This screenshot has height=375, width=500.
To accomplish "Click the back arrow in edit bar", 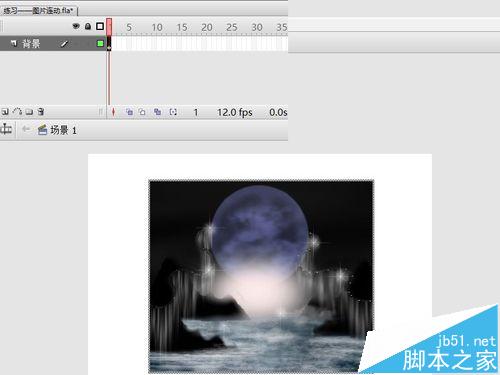I will click(x=26, y=129).
